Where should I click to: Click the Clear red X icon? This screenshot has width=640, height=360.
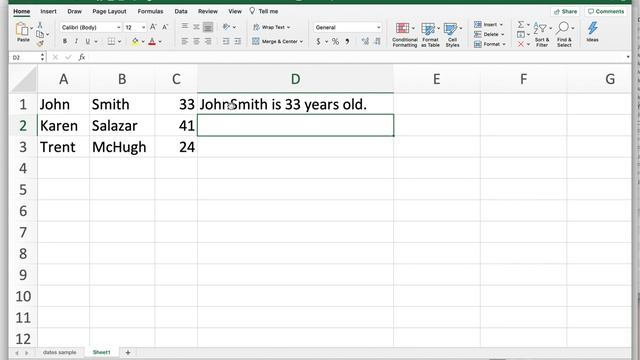point(521,44)
